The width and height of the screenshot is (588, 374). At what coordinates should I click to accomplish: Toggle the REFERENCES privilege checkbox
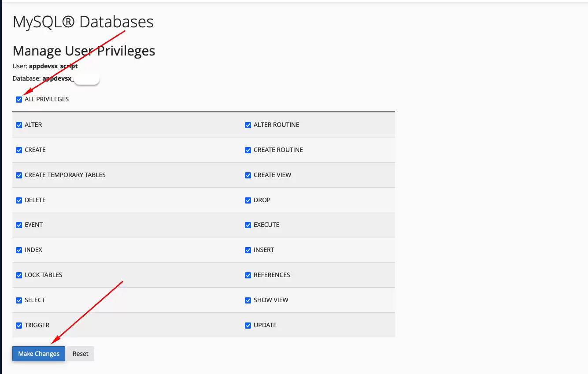[248, 275]
